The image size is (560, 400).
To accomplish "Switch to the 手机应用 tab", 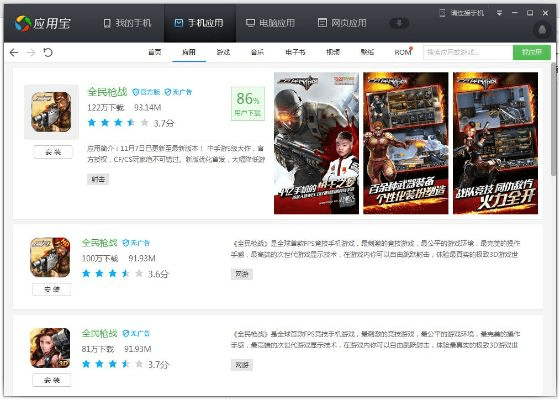I will coord(199,23).
